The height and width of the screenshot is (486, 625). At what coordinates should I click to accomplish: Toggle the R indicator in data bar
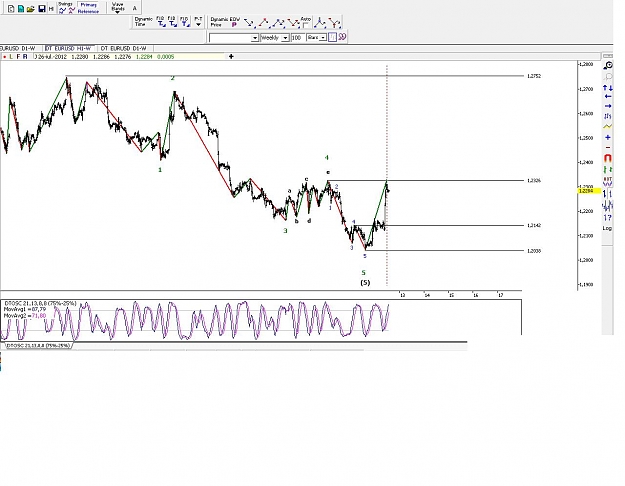(25, 57)
